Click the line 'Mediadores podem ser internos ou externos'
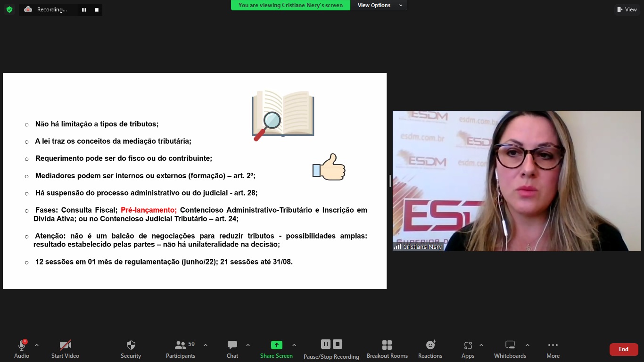 tap(145, 176)
